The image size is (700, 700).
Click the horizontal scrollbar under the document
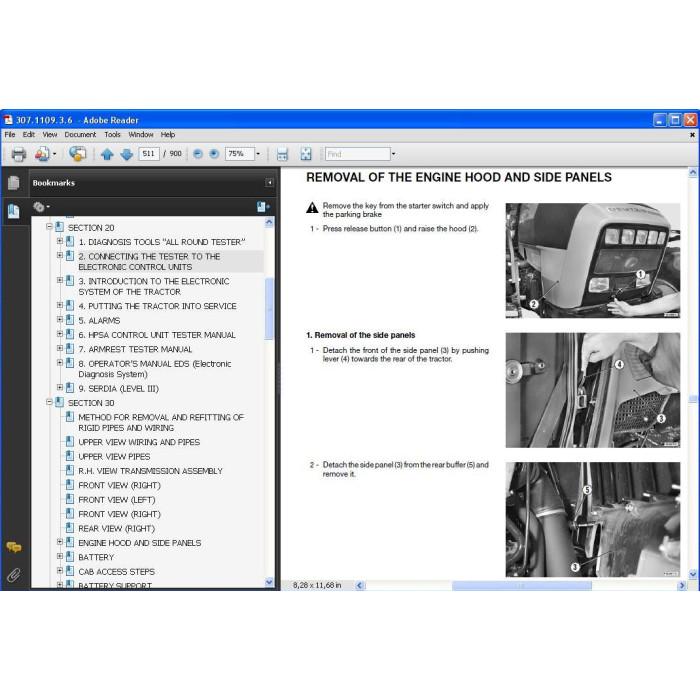coord(521,585)
